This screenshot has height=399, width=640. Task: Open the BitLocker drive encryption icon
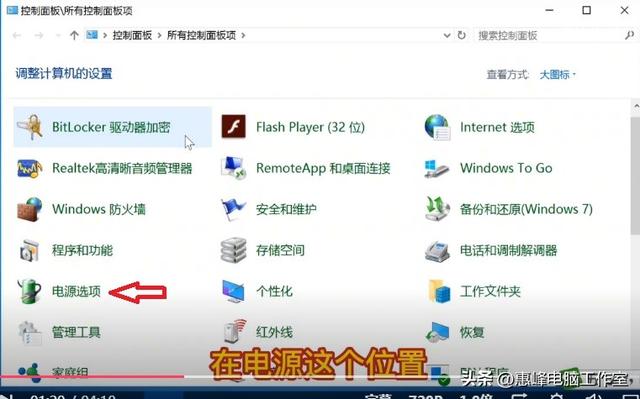click(30, 127)
